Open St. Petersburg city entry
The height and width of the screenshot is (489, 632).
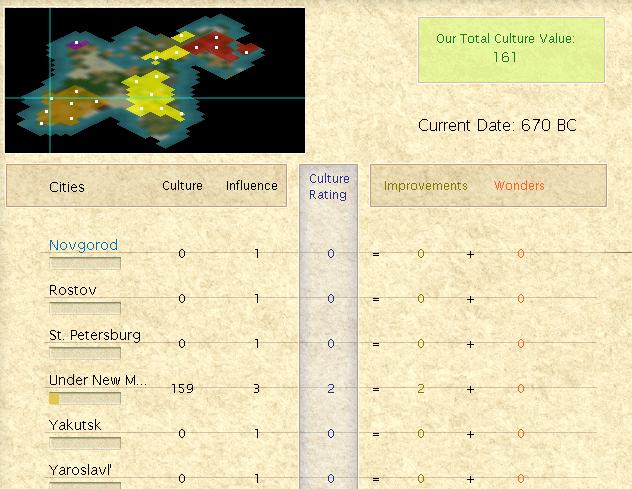(94, 335)
